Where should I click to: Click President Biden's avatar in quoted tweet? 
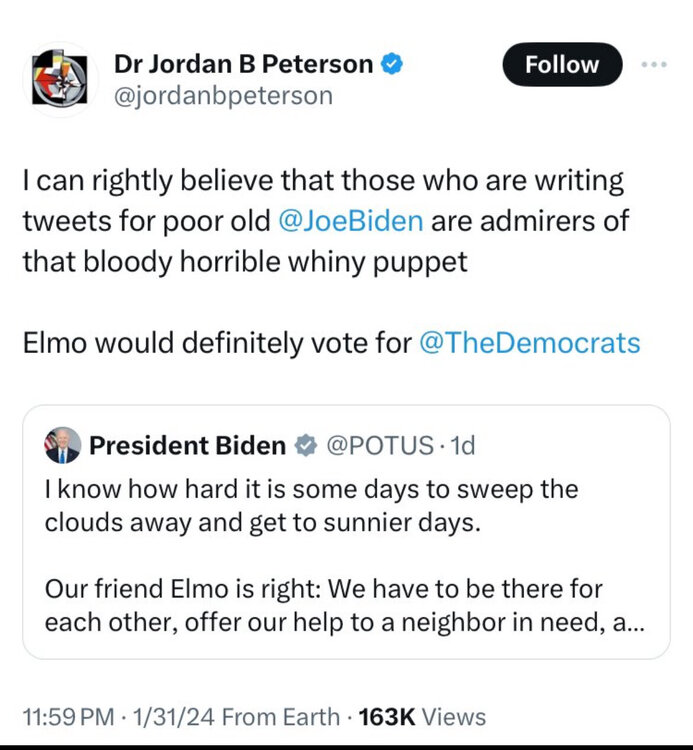[x=62, y=446]
